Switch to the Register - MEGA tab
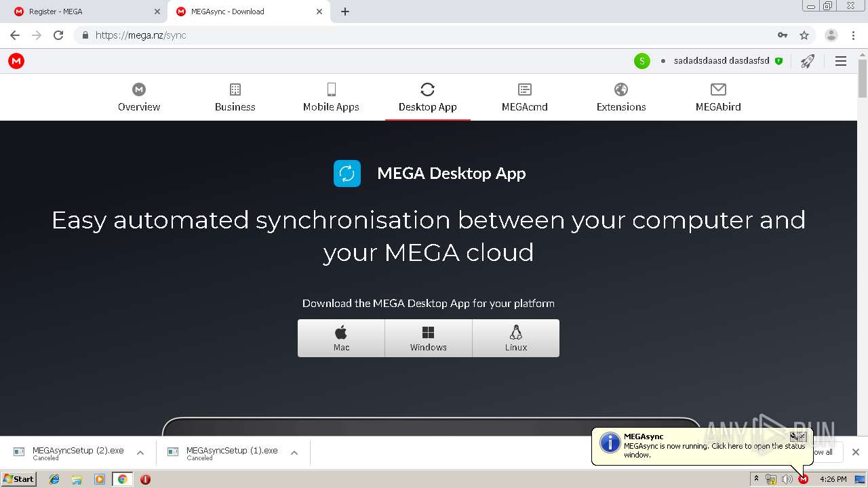The width and height of the screenshot is (868, 488). click(x=85, y=12)
